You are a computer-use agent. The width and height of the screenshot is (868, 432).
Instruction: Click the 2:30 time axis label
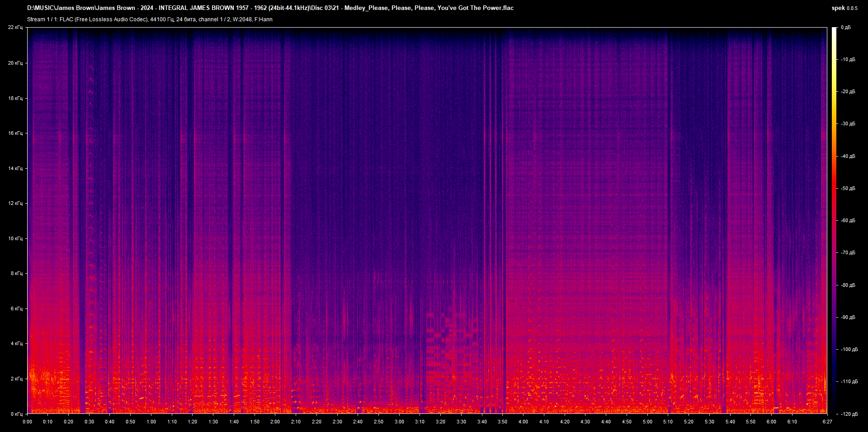point(337,422)
